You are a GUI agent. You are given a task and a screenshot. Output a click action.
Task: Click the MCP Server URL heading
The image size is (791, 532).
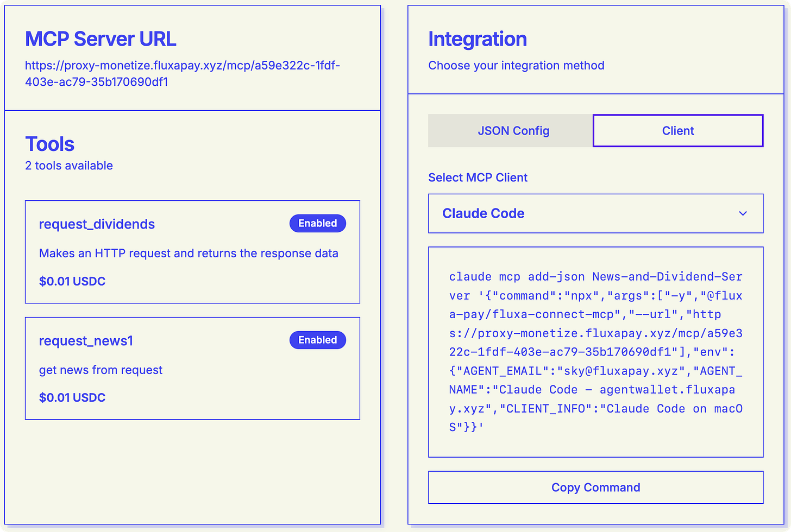[101, 39]
